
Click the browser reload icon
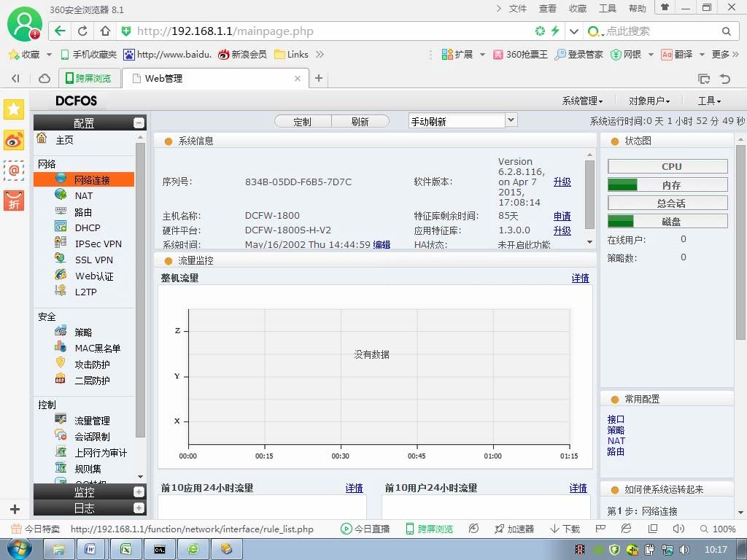(x=82, y=31)
